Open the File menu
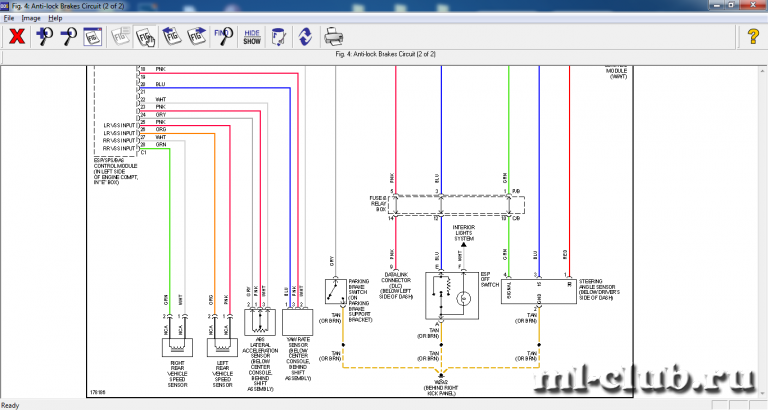Screen dimensions: 768x410 pyautogui.click(x=9, y=18)
